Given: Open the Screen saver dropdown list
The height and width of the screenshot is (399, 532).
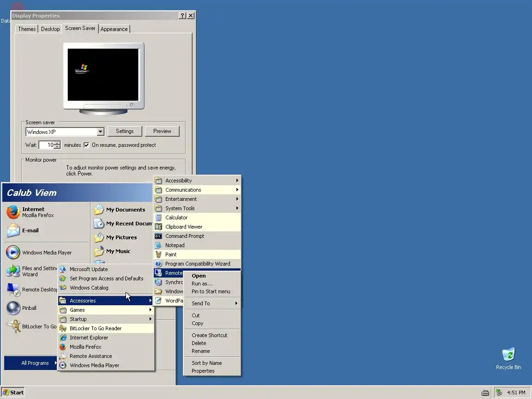Looking at the screenshot, I should (x=100, y=132).
